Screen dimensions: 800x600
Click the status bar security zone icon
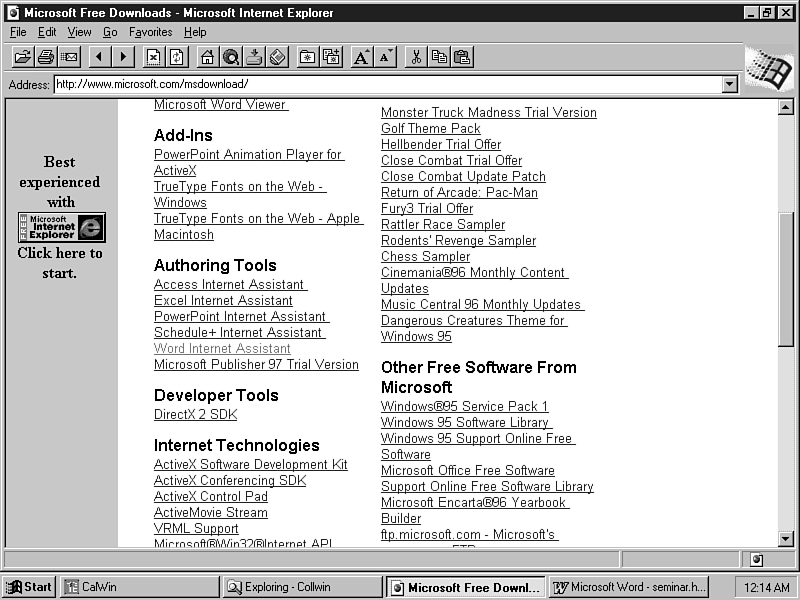(757, 560)
